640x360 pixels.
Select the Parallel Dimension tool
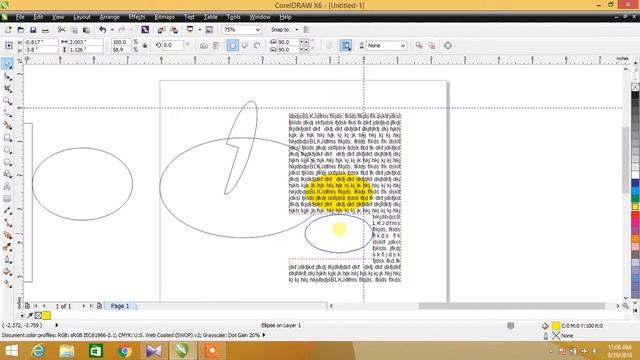coord(7,211)
